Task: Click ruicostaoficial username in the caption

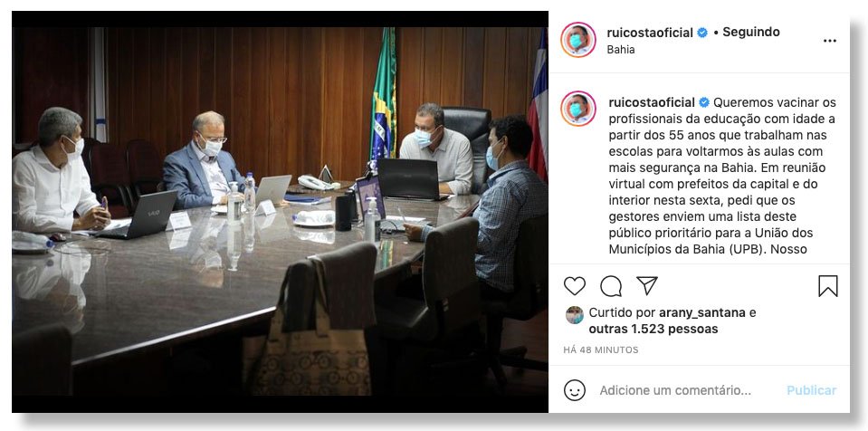Action: coord(652,102)
